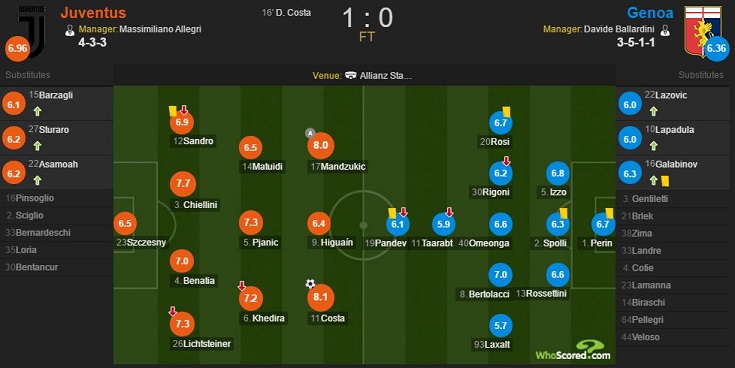This screenshot has height=368, width=735.
Task: Click the goal ball icon above Costa
Action: point(310,284)
